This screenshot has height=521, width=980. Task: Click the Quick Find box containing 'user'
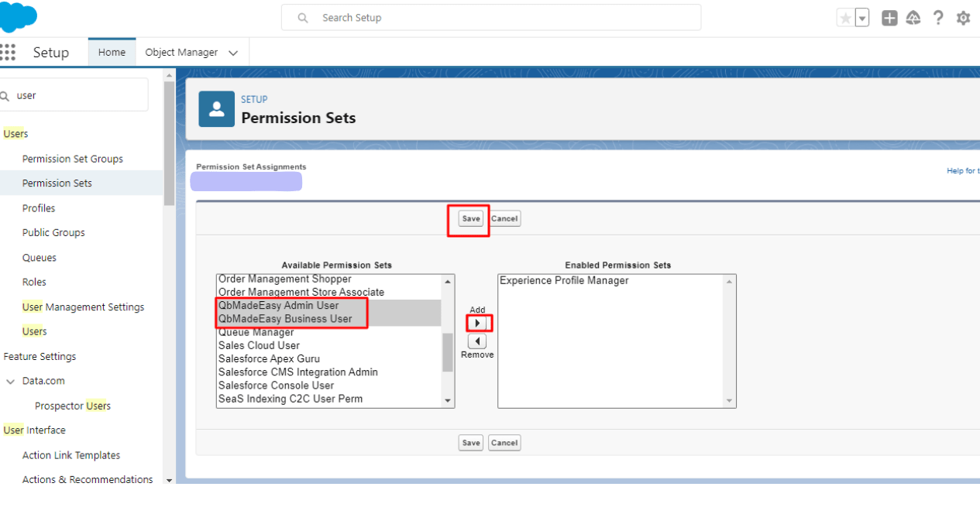74,95
